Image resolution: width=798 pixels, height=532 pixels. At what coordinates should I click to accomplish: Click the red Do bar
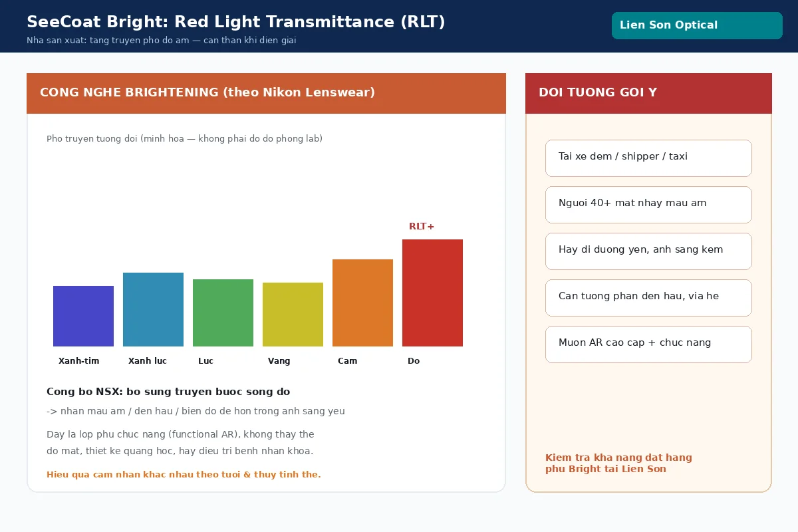click(x=432, y=293)
